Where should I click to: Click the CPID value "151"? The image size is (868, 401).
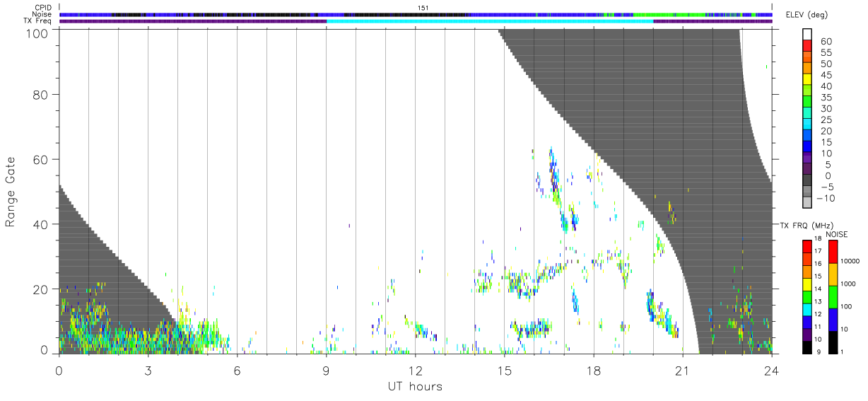pyautogui.click(x=424, y=7)
